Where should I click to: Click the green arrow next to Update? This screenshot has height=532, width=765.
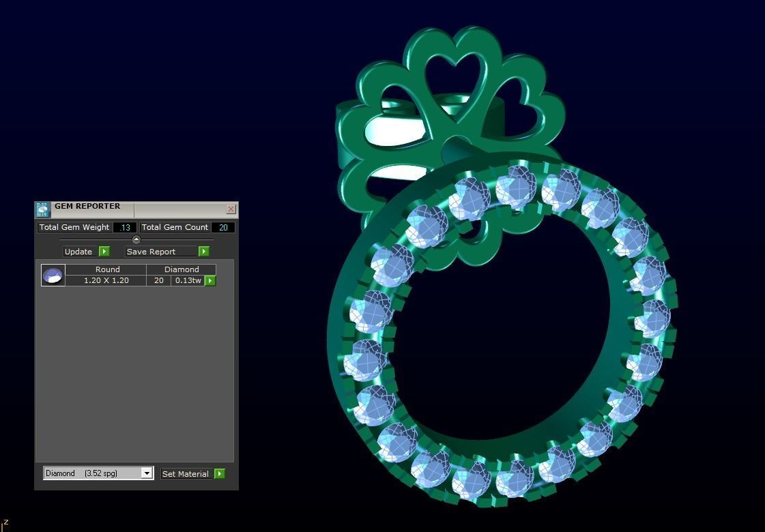click(x=104, y=251)
